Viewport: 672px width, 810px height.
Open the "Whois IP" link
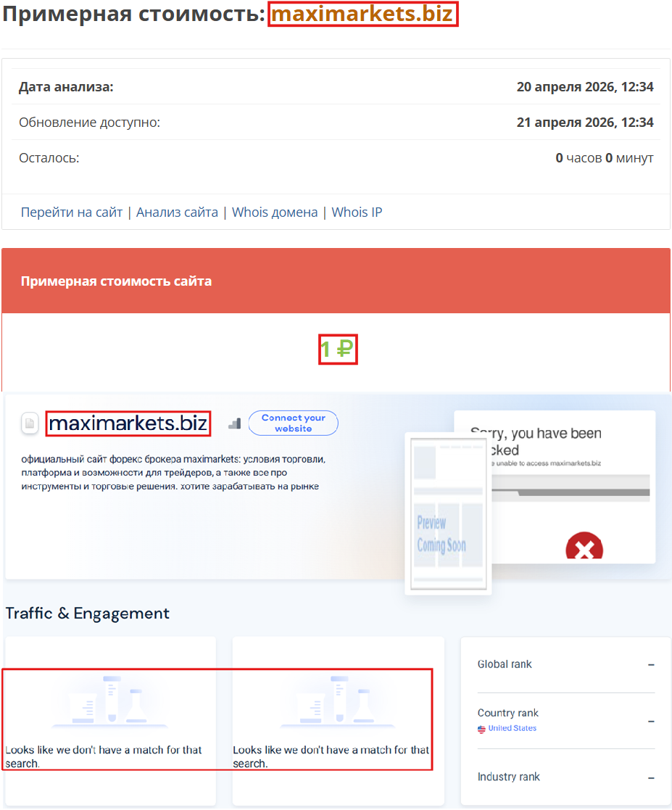[357, 212]
